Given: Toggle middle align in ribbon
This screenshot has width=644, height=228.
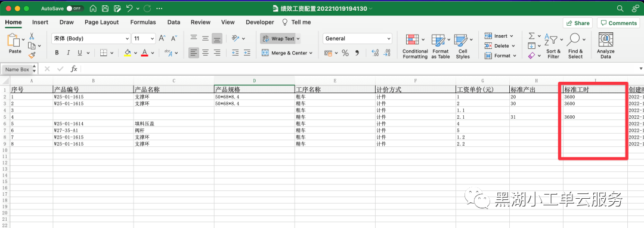Looking at the screenshot, I should 205,39.
